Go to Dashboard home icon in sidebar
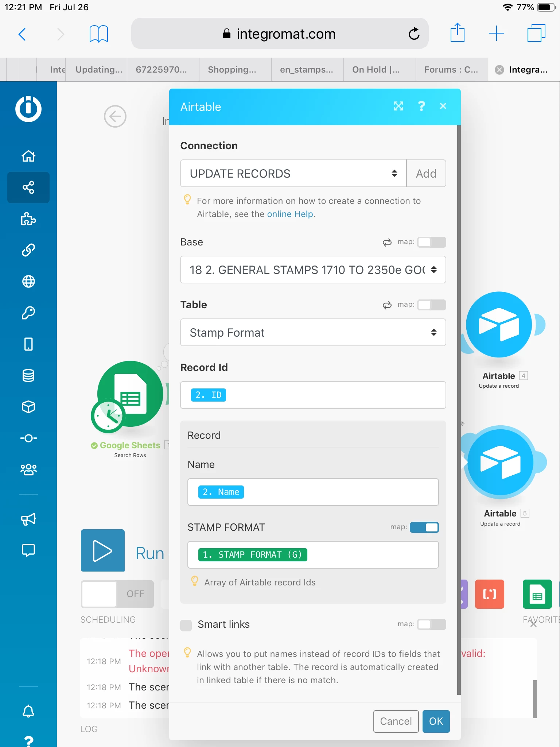 pyautogui.click(x=28, y=156)
